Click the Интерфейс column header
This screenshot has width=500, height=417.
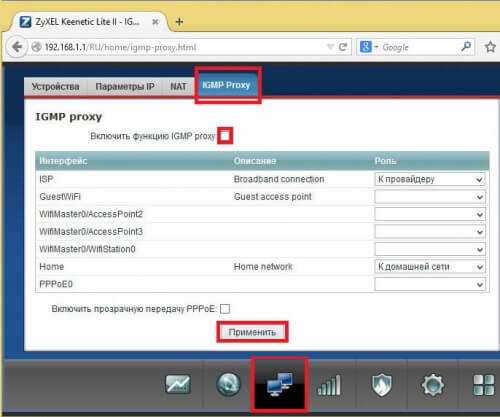pyautogui.click(x=63, y=161)
